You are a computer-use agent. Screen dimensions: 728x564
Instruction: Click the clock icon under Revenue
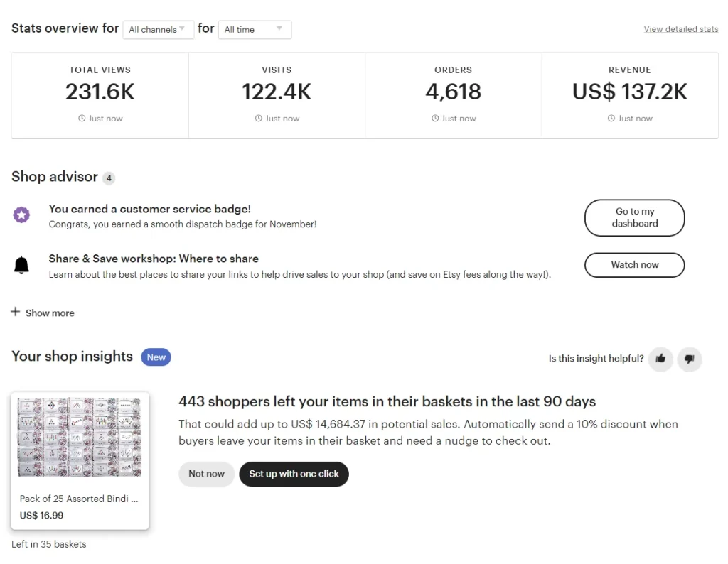611,119
